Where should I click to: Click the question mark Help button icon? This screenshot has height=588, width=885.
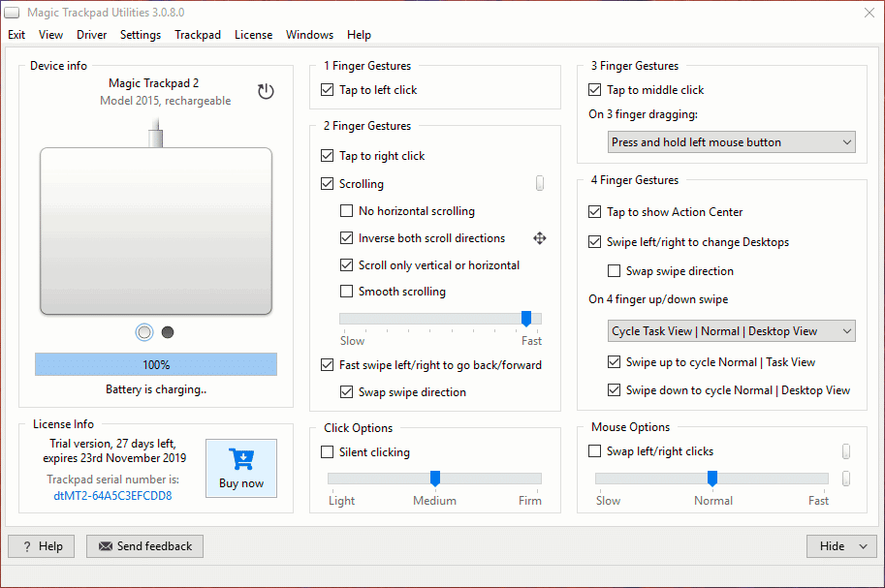click(27, 546)
